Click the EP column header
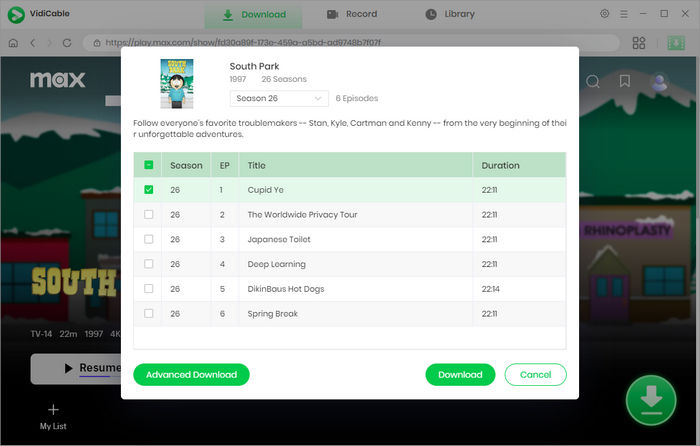The width and height of the screenshot is (700, 446). coord(225,165)
